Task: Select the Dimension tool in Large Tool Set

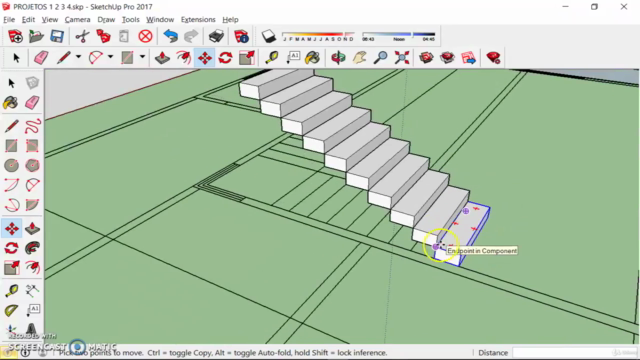Action: 32,290
